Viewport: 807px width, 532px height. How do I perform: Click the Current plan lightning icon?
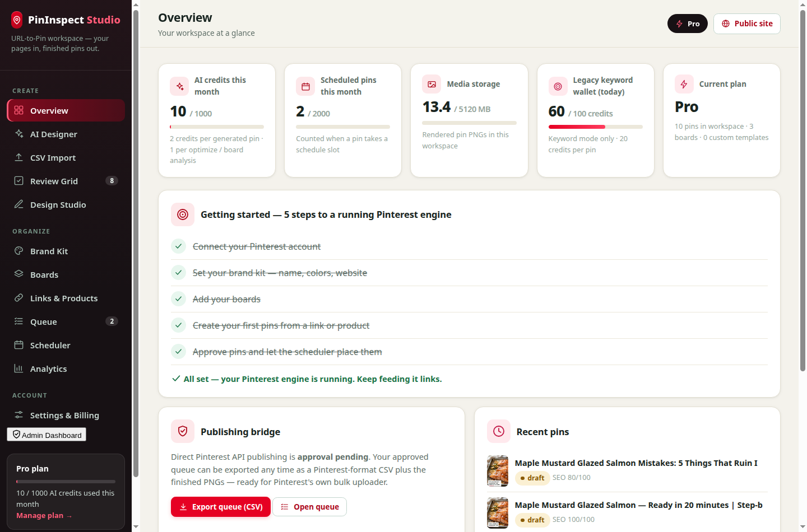(684, 84)
